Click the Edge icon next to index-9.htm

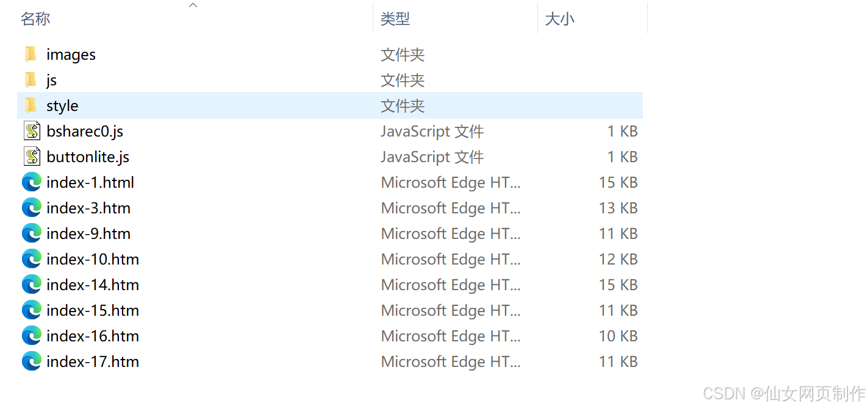31,233
